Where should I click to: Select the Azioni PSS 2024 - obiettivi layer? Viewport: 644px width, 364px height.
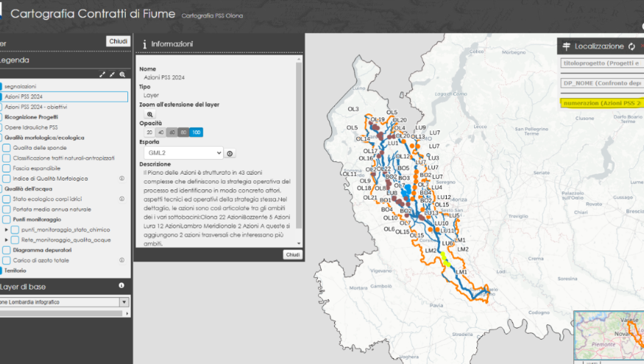coord(35,107)
